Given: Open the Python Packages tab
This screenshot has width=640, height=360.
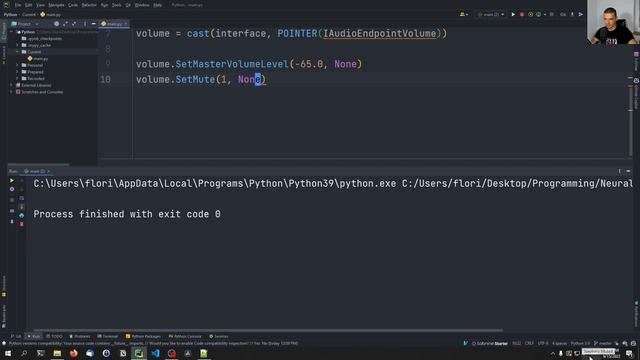Looking at the screenshot, I should click(143, 336).
